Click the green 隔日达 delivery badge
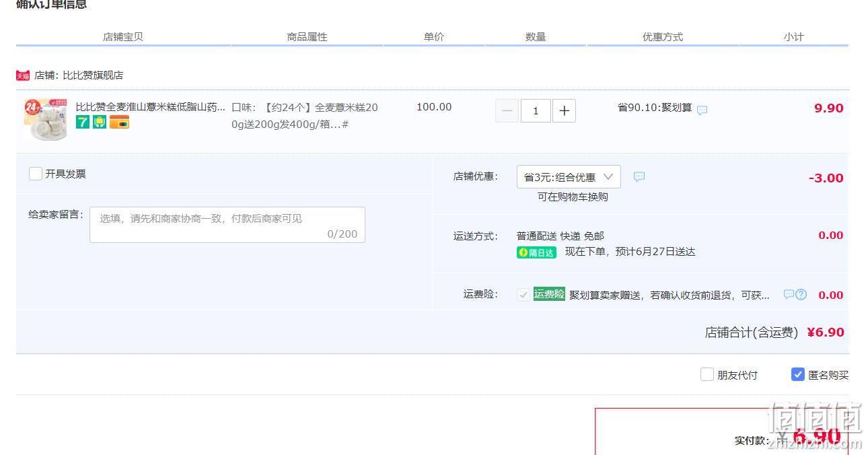This screenshot has width=868, height=455. coord(536,252)
